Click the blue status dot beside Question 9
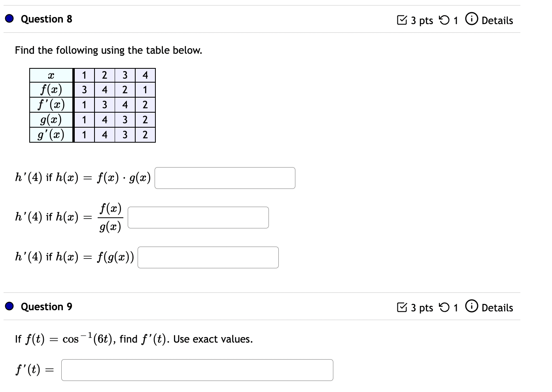Image resolution: width=552 pixels, height=392 pixels. point(8,306)
